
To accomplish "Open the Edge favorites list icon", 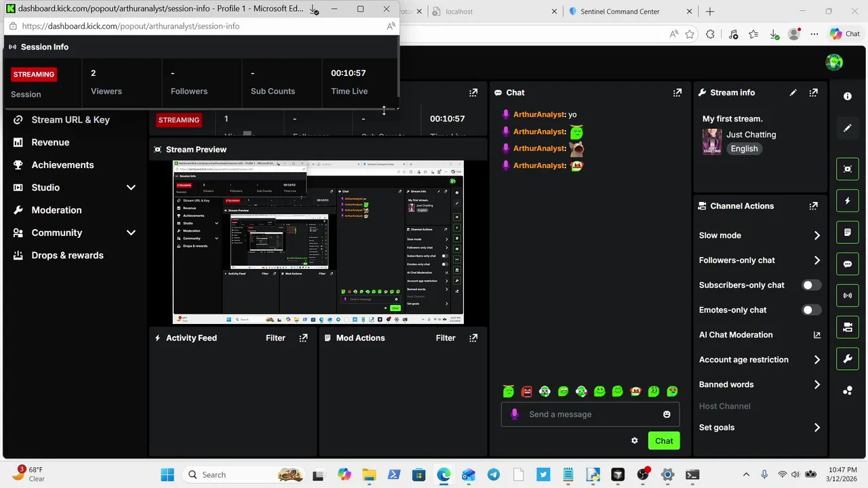I will [x=753, y=34].
